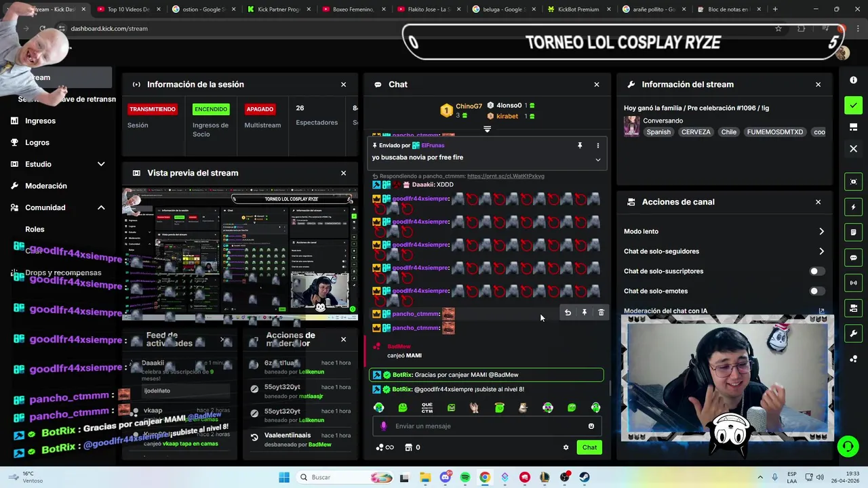Click the info icon in right sidebar
The height and width of the screenshot is (488, 868).
853,80
